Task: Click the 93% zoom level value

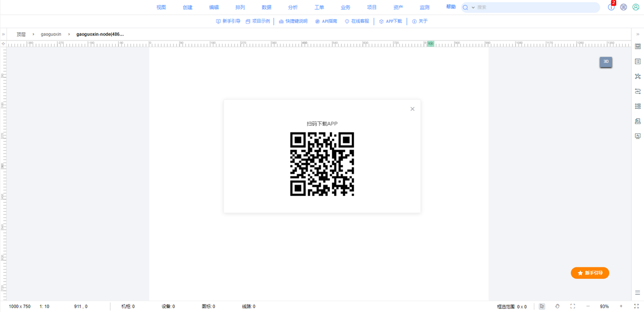Action: tap(604, 307)
